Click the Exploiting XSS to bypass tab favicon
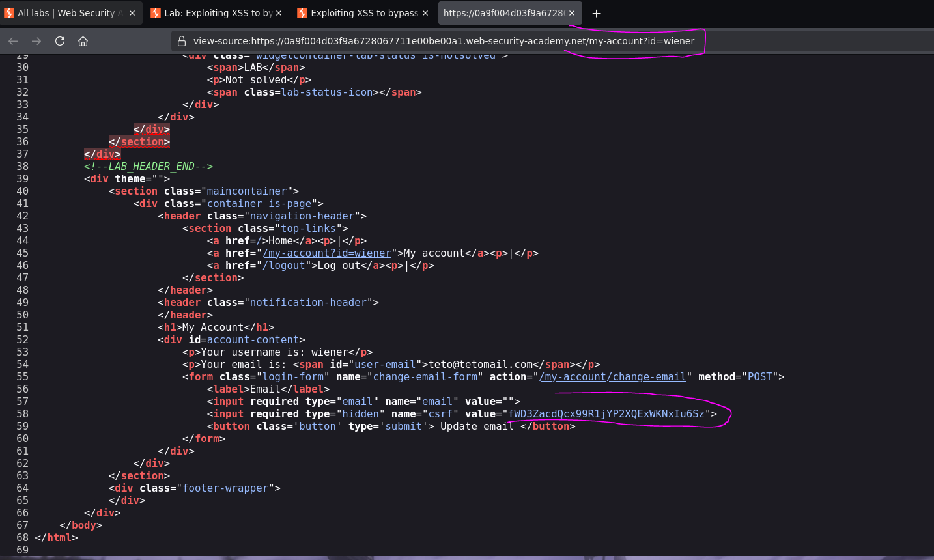934x560 pixels. point(302,13)
